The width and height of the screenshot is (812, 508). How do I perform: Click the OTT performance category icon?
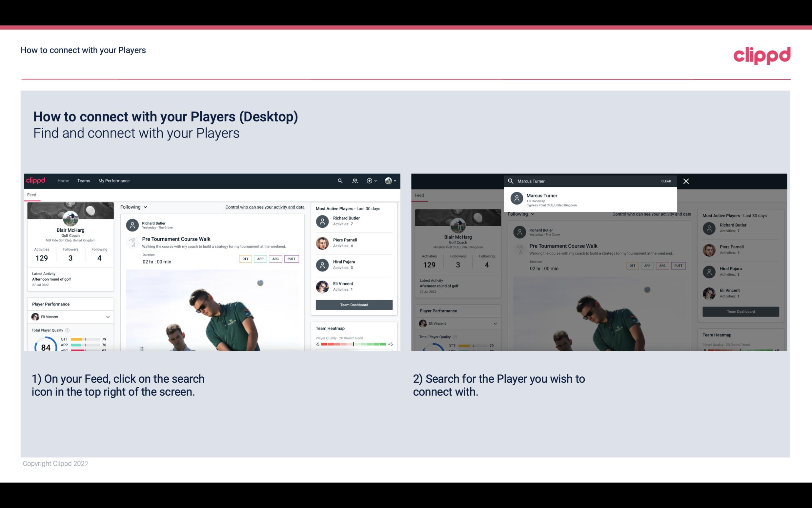244,259
